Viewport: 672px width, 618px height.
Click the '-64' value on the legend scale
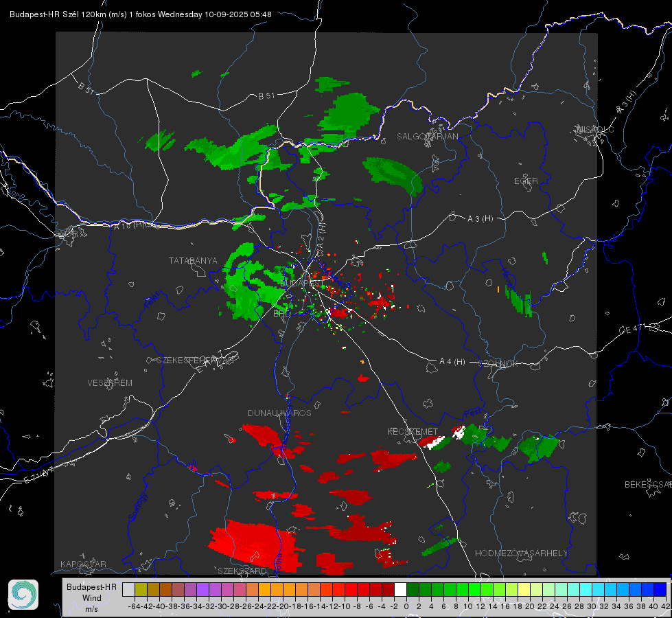[134, 606]
